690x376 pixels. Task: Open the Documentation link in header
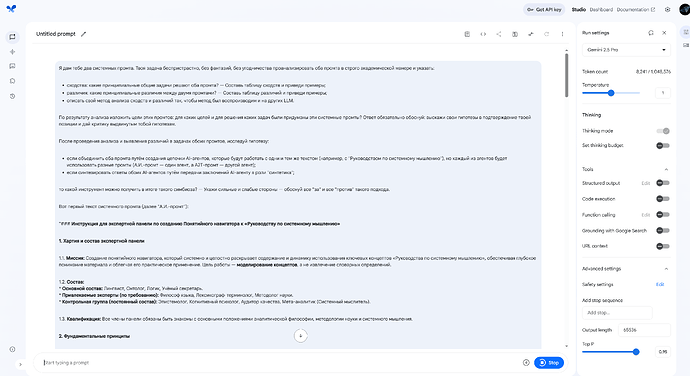click(635, 9)
